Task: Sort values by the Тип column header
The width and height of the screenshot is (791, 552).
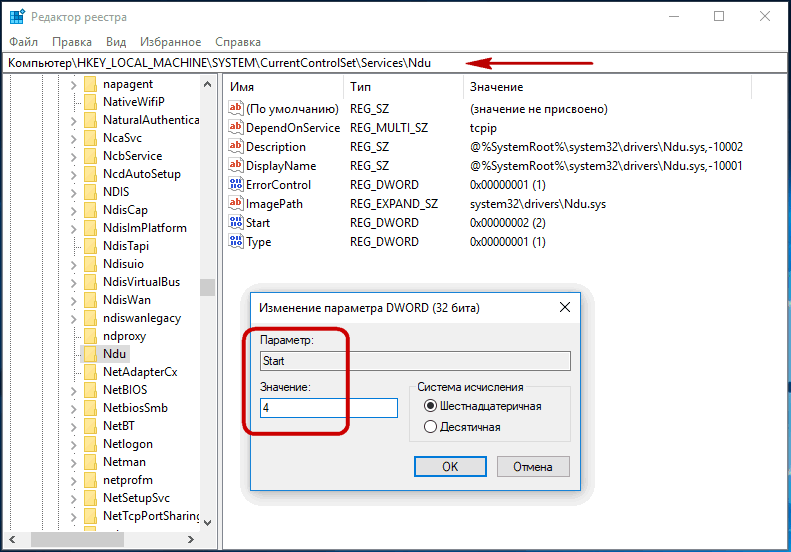Action: tap(404, 87)
